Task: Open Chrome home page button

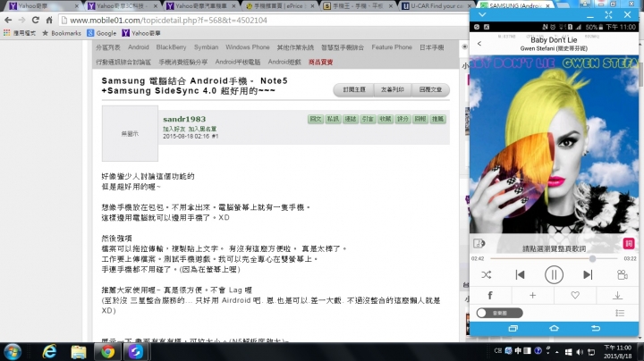Action: [x=49, y=20]
